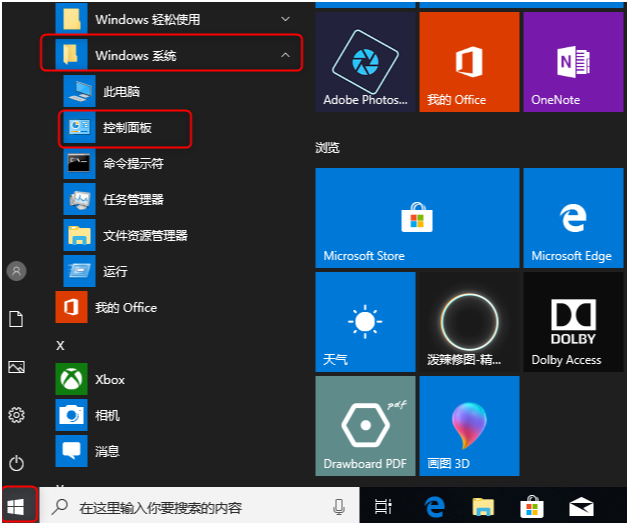Click the microphone icon in search box
Image resolution: width=629 pixels, height=525 pixels.
[x=340, y=507]
